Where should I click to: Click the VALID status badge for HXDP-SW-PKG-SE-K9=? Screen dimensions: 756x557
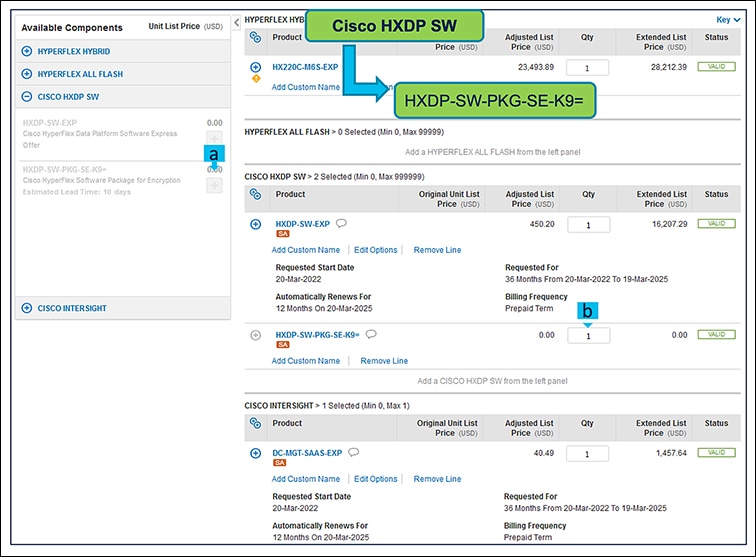coord(716,335)
